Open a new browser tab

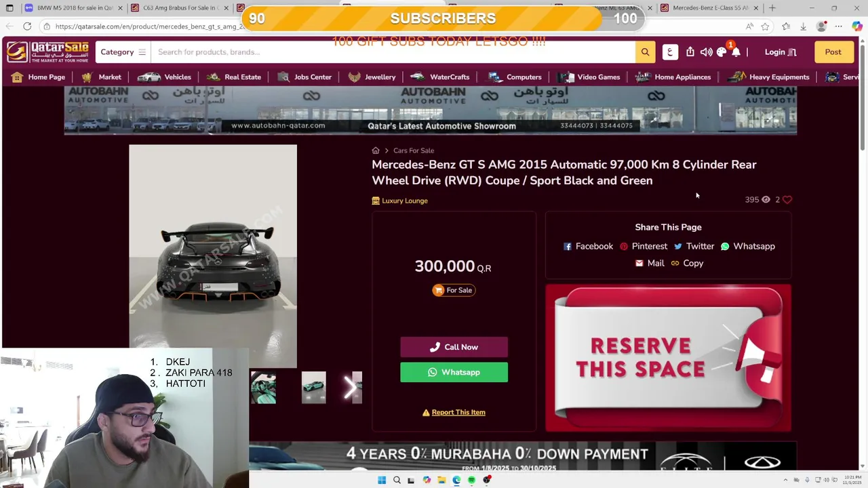tap(772, 8)
